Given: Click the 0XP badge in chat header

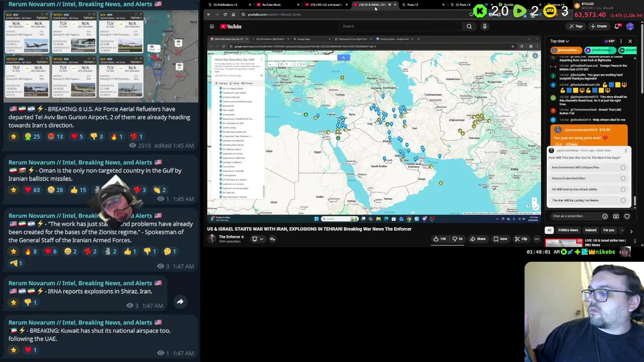Looking at the screenshot, I should [x=610, y=41].
